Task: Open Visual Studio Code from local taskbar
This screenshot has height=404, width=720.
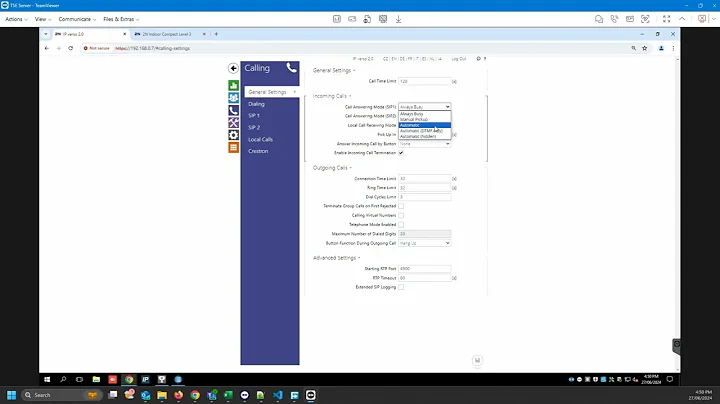Action: [278, 395]
